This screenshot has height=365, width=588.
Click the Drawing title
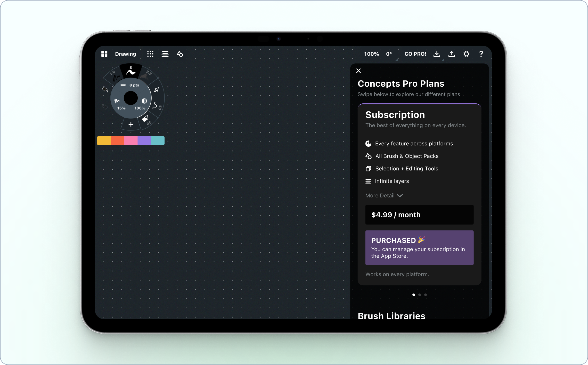[125, 54]
